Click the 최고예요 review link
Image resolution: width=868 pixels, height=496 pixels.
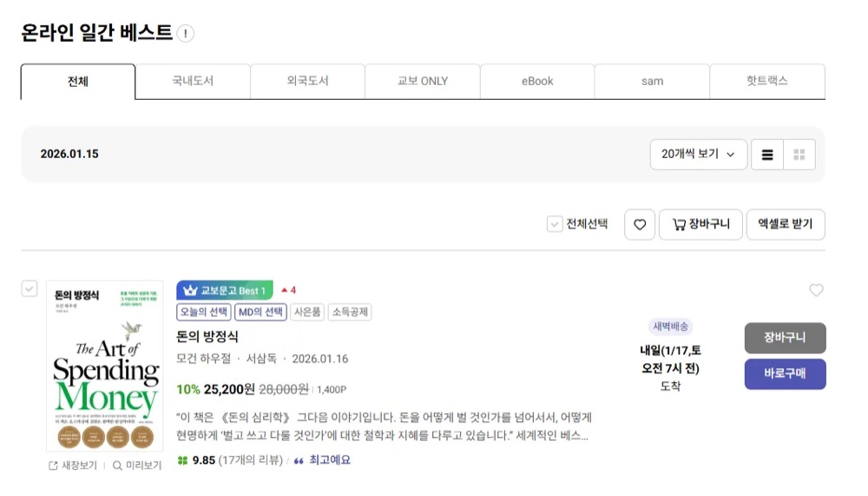329,460
